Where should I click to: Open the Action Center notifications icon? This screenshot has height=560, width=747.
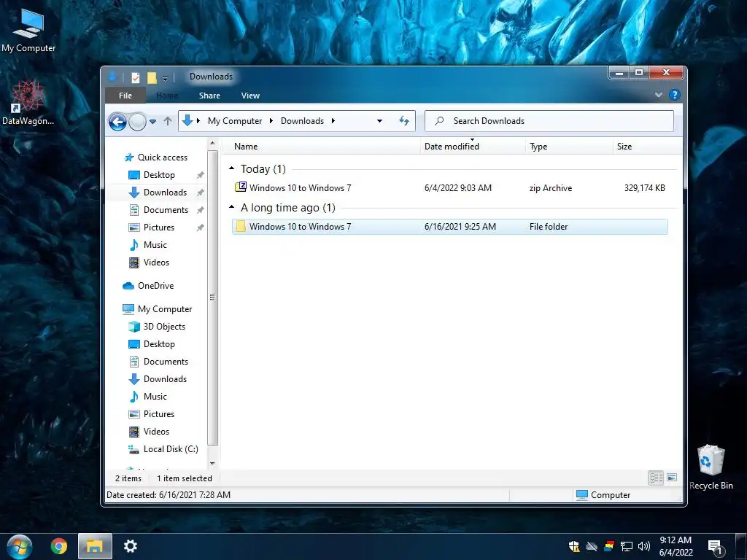pyautogui.click(x=715, y=548)
